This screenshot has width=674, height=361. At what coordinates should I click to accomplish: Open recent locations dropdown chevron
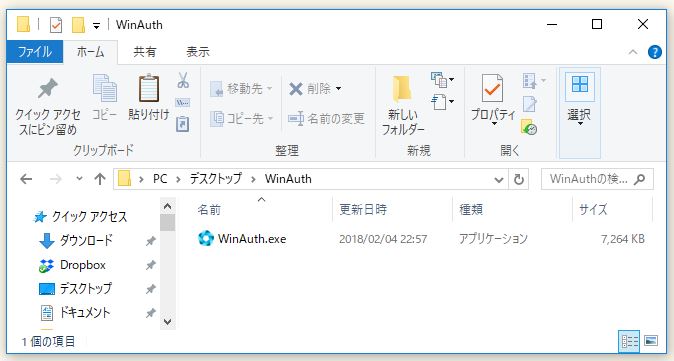pos(79,178)
